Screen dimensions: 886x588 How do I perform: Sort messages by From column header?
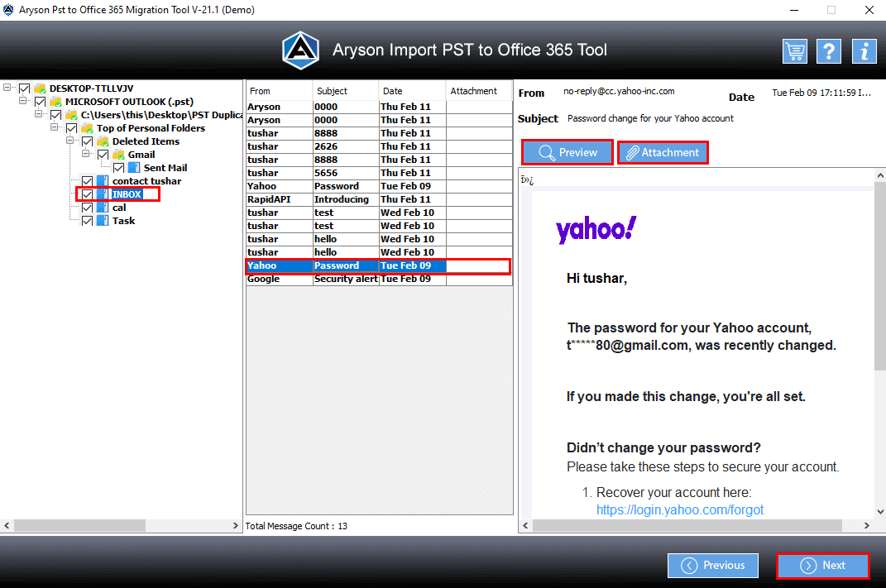279,91
